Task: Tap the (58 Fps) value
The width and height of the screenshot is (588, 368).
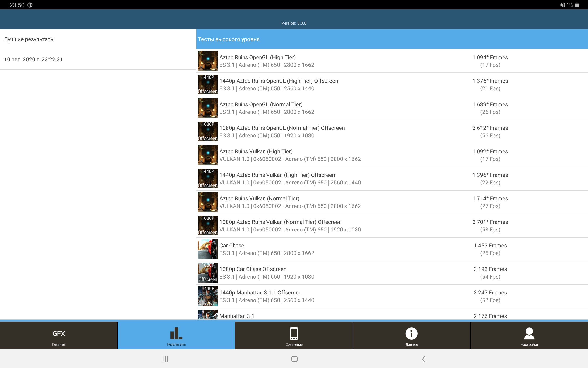Action: 490,230
